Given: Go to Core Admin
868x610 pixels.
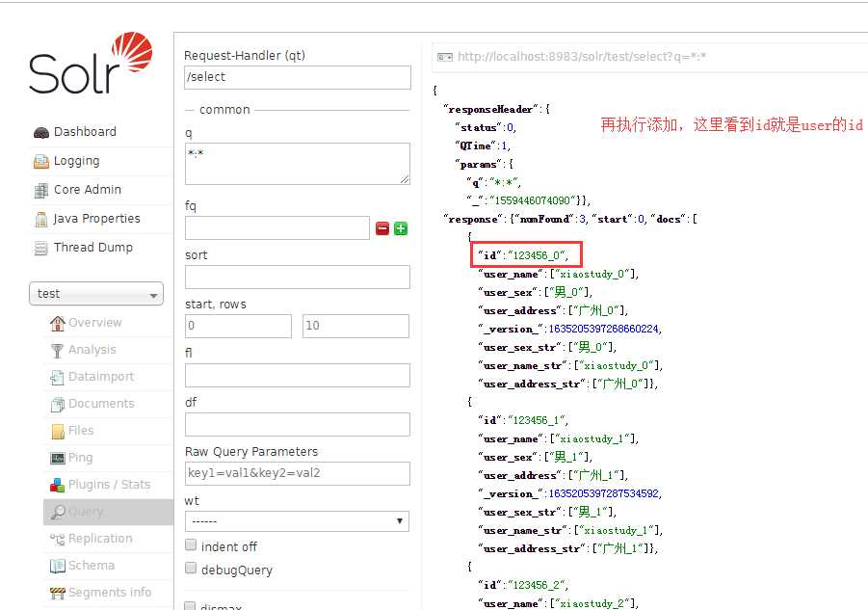Looking at the screenshot, I should pos(88,190).
